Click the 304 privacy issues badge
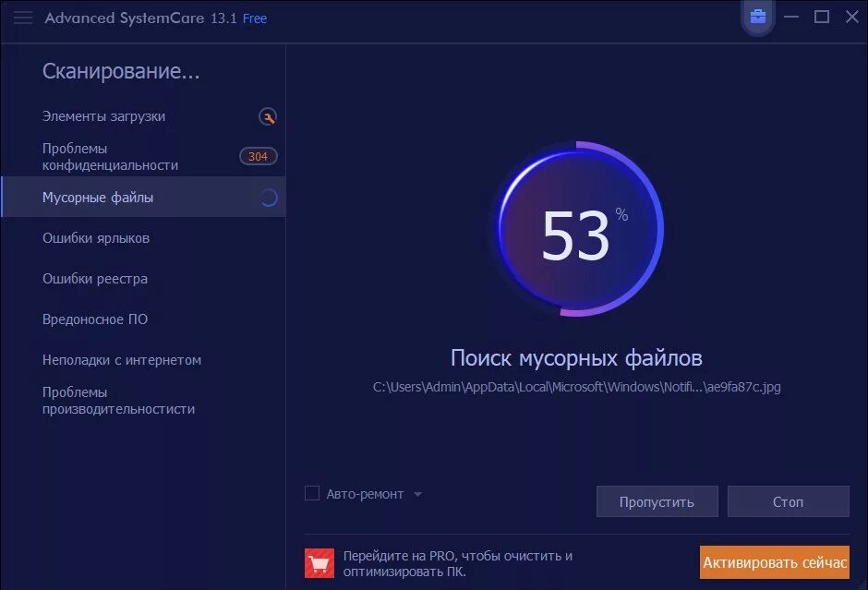 point(258,157)
